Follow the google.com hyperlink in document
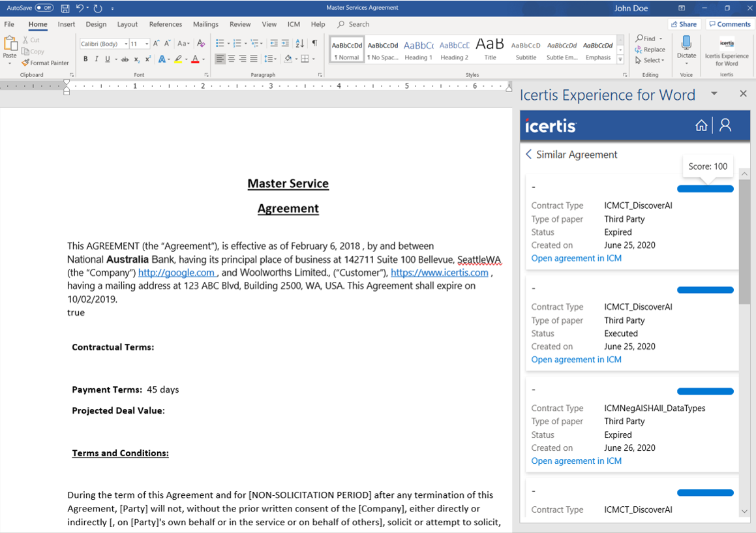Image resolution: width=756 pixels, height=533 pixels. [177, 273]
